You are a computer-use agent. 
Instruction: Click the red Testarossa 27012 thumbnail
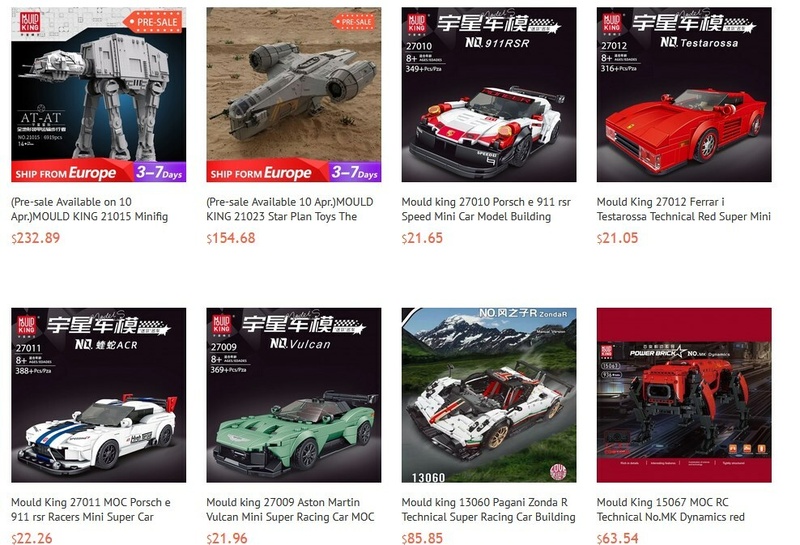(x=684, y=94)
